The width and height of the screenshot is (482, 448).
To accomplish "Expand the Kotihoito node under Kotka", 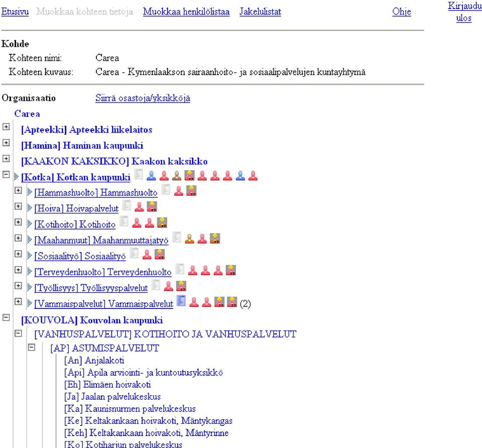I will pyautogui.click(x=19, y=222).
